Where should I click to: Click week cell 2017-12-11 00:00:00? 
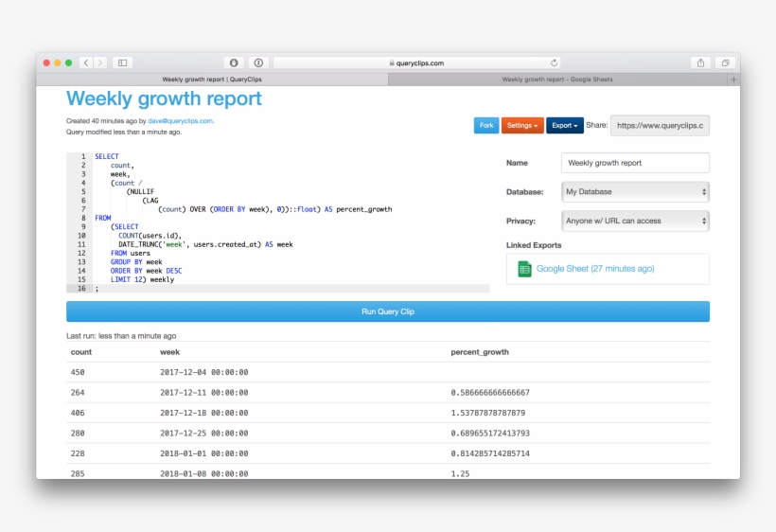[203, 393]
